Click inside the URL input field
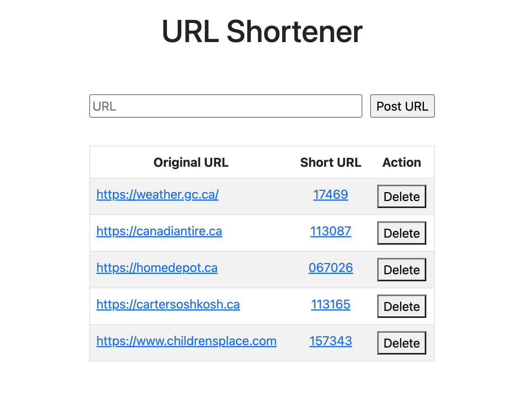Screen dimensions: 532x420 coord(225,106)
